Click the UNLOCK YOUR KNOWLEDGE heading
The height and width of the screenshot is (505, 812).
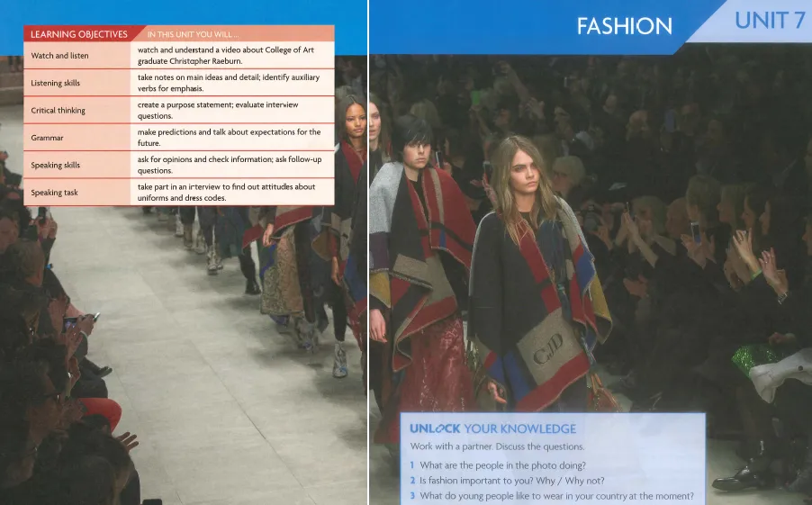pyautogui.click(x=492, y=428)
